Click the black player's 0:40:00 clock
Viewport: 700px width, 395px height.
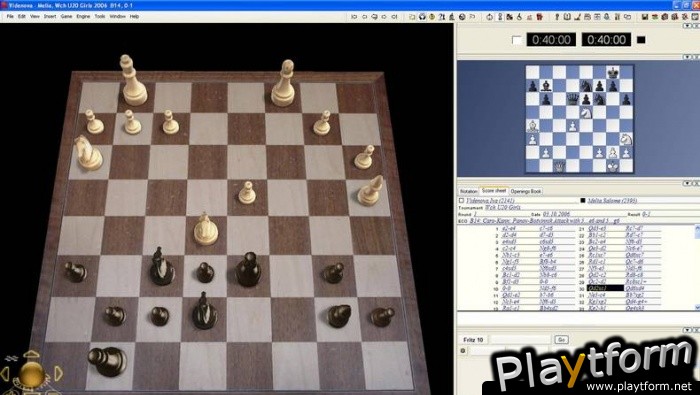pos(606,40)
